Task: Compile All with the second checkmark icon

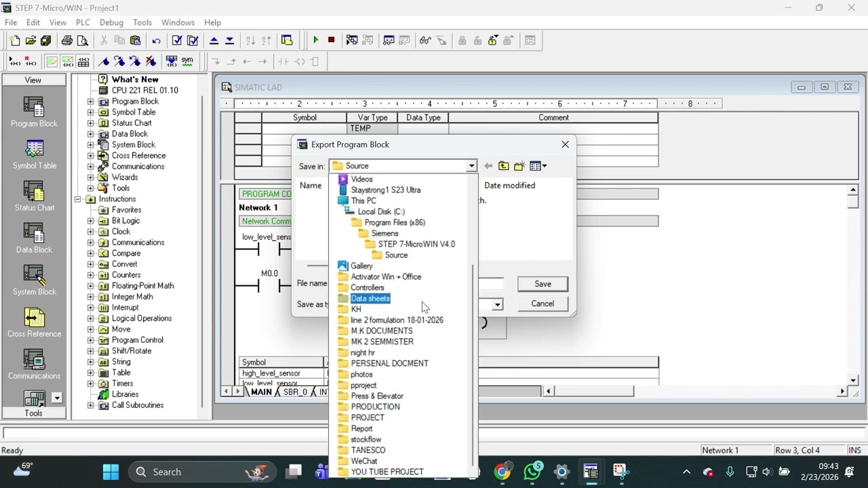Action: (x=193, y=41)
